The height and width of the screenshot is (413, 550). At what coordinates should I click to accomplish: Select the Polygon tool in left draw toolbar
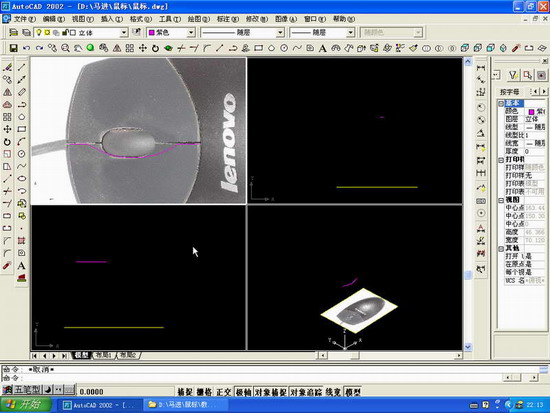(22, 116)
